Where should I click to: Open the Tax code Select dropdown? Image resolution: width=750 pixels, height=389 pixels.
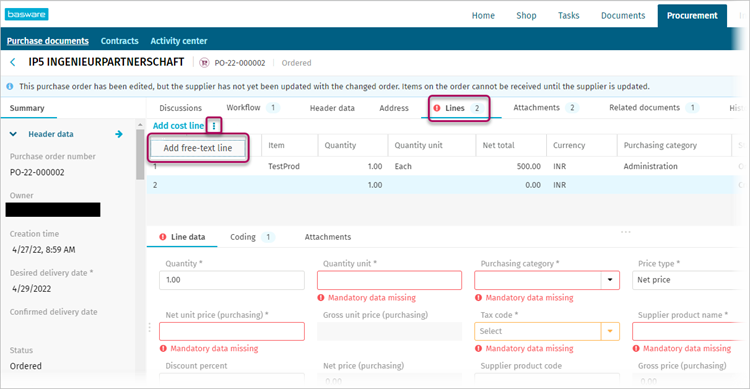(x=610, y=331)
